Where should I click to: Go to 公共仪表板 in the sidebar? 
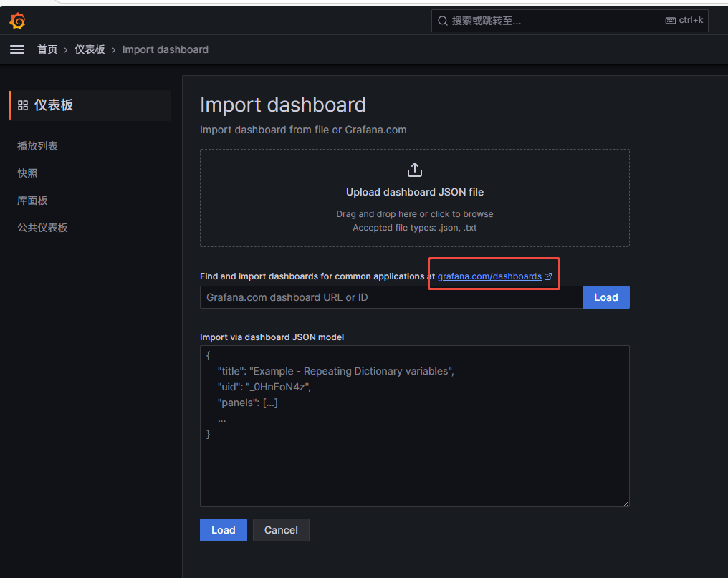point(42,228)
